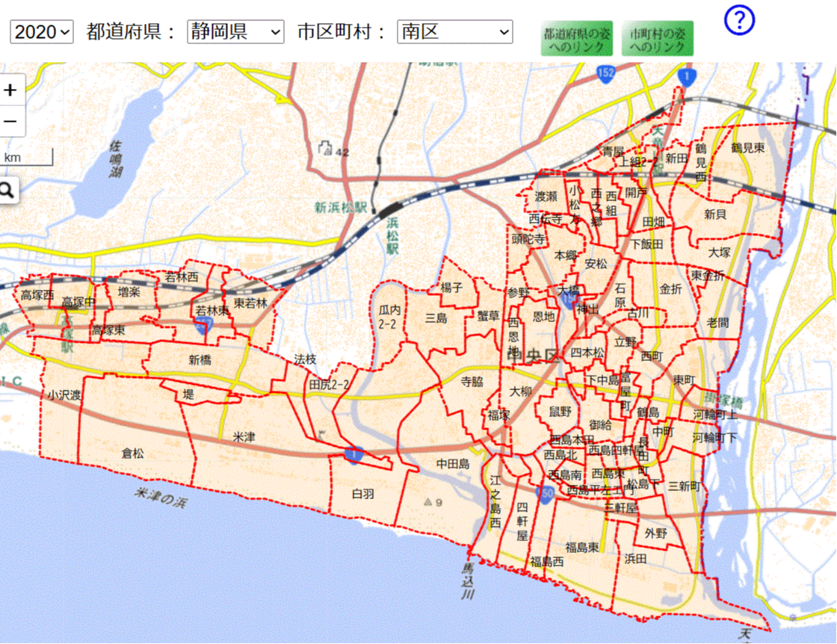Click the 新浜松駅 station label

[341, 208]
